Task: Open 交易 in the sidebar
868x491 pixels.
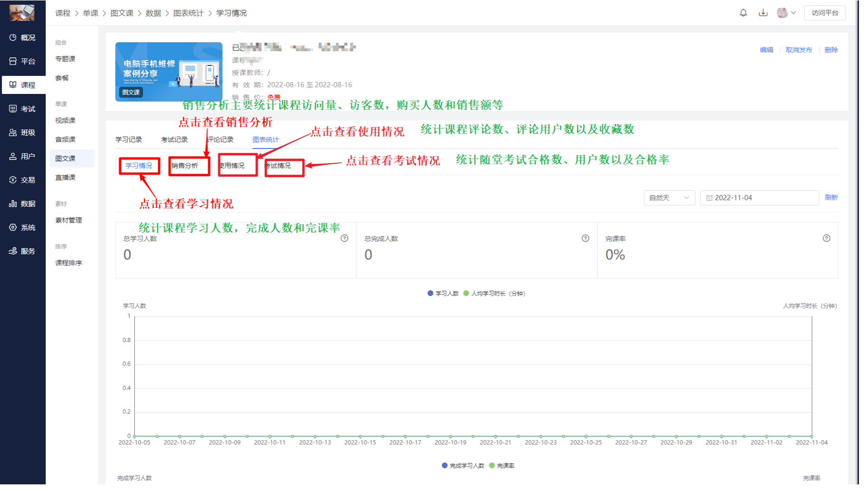Action: pyautogui.click(x=23, y=180)
